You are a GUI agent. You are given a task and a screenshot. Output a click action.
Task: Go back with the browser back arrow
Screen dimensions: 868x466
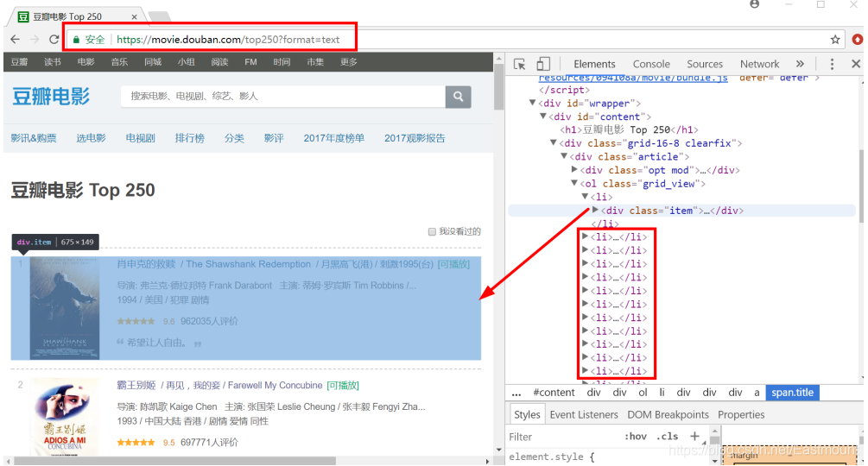point(15,39)
